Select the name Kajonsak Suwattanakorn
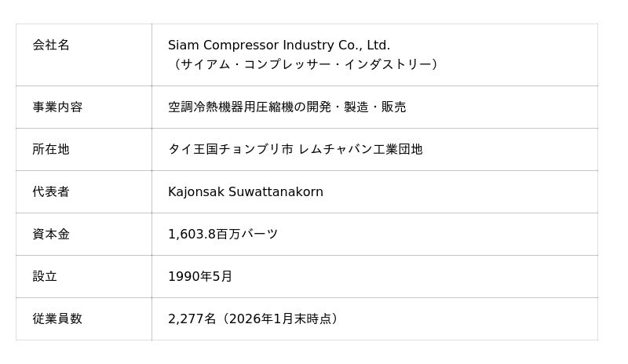The width and height of the screenshot is (628, 364). coord(245,191)
